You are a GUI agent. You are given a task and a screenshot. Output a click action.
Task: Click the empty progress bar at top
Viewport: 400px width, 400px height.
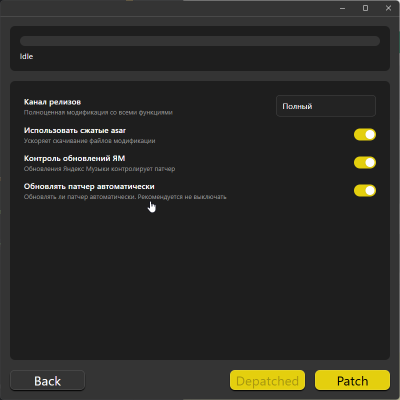(200, 41)
